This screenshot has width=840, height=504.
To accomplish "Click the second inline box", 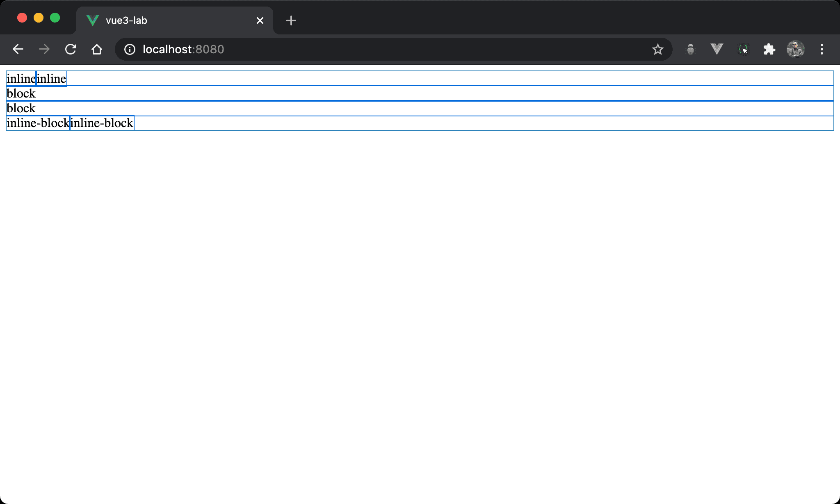I will click(x=52, y=79).
